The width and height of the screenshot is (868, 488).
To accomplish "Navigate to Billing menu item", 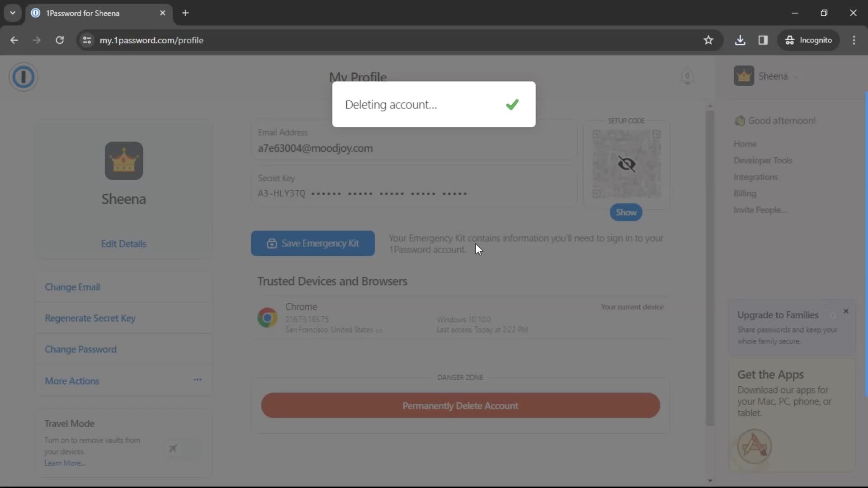I will pos(745,193).
